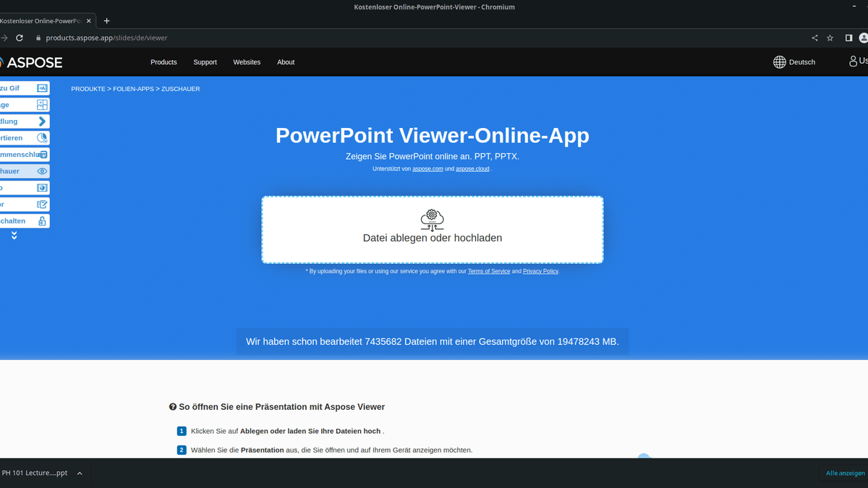Expand the sidebar with double-chevron arrows
The width and height of the screenshot is (868, 488).
pos(13,235)
